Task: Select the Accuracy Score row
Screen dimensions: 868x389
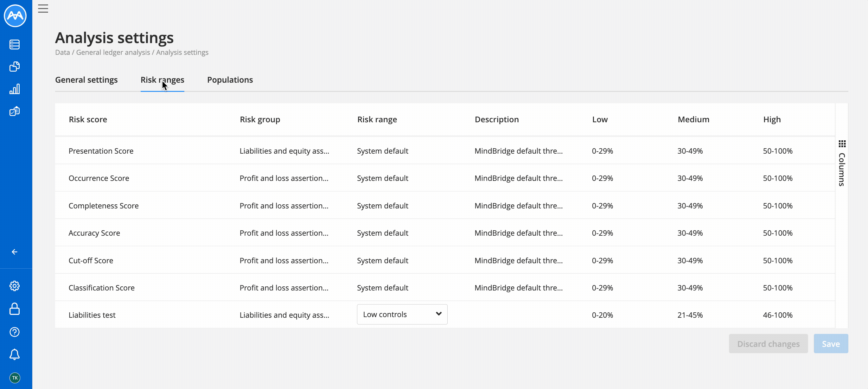Action: tap(445, 233)
